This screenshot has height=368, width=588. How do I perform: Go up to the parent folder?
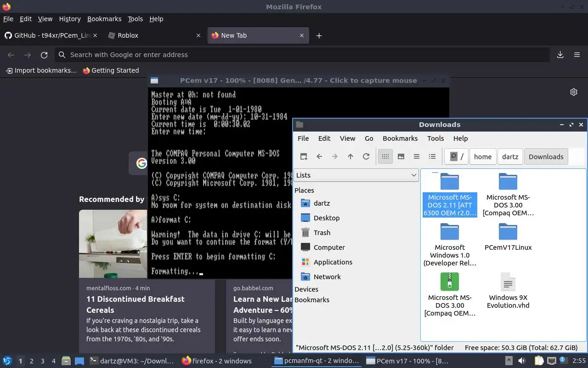pyautogui.click(x=351, y=156)
